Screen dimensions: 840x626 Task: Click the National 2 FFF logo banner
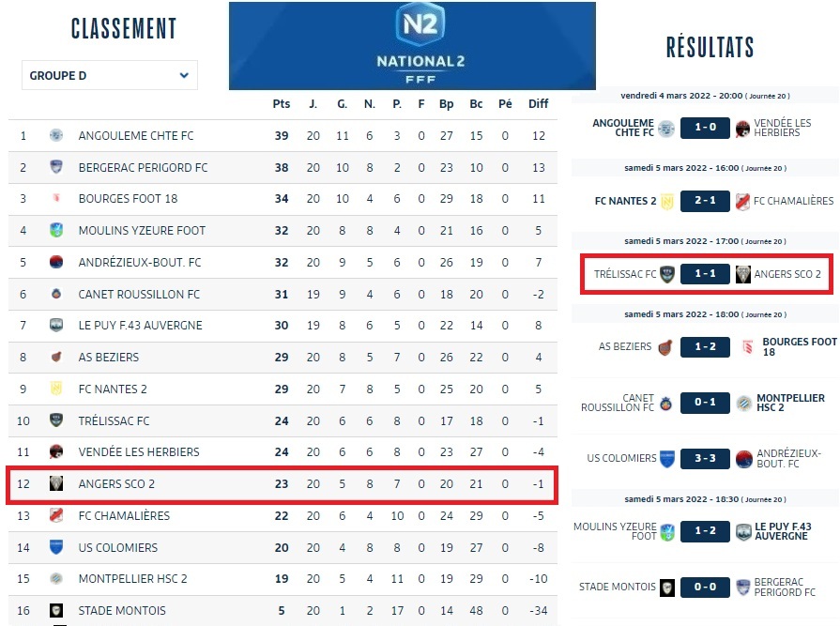pos(412,46)
